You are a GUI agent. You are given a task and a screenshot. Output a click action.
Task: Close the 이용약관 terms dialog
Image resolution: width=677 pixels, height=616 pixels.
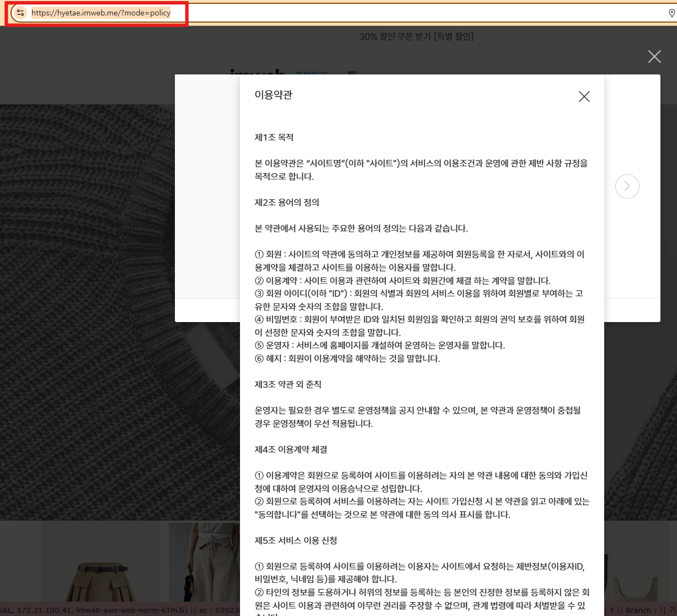(x=584, y=97)
